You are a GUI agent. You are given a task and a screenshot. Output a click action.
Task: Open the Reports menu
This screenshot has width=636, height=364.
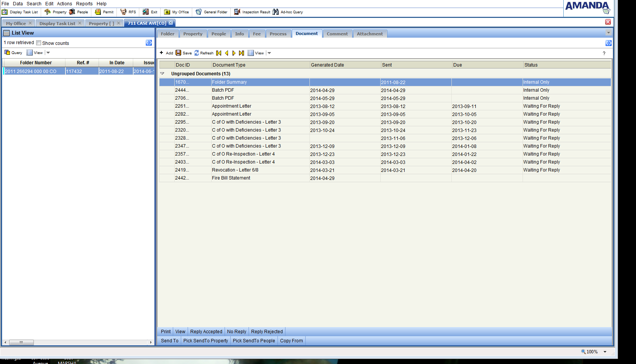84,4
